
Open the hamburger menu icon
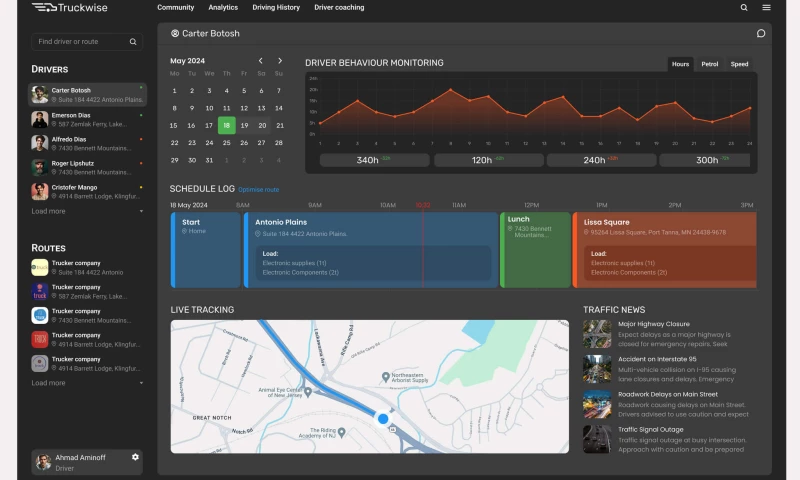(766, 7)
